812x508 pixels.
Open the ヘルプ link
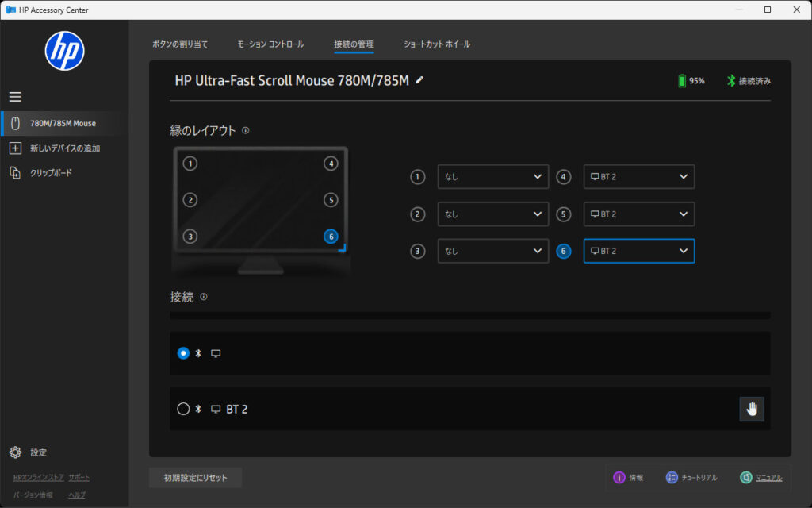pyautogui.click(x=77, y=495)
